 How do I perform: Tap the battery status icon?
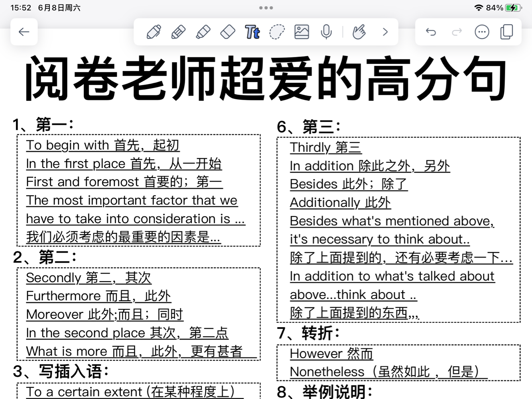(x=514, y=8)
